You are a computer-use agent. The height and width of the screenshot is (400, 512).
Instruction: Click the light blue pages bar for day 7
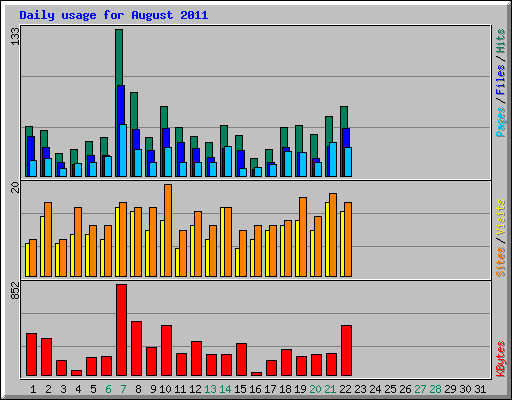[x=123, y=150]
